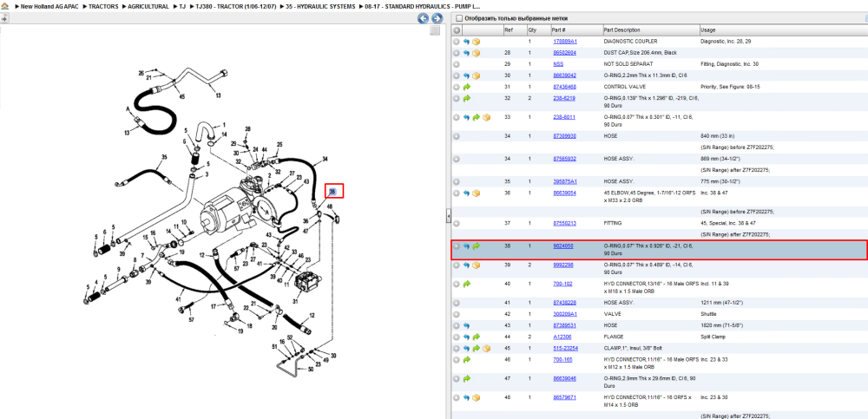This screenshot has height=419, width=868.
Task: Click green arrow in ref 40 HYD CONNECTOR row
Action: (x=467, y=284)
